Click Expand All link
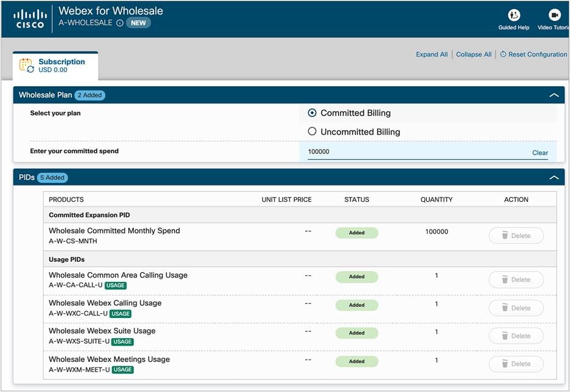Image resolution: width=570 pixels, height=392 pixels. 432,54
